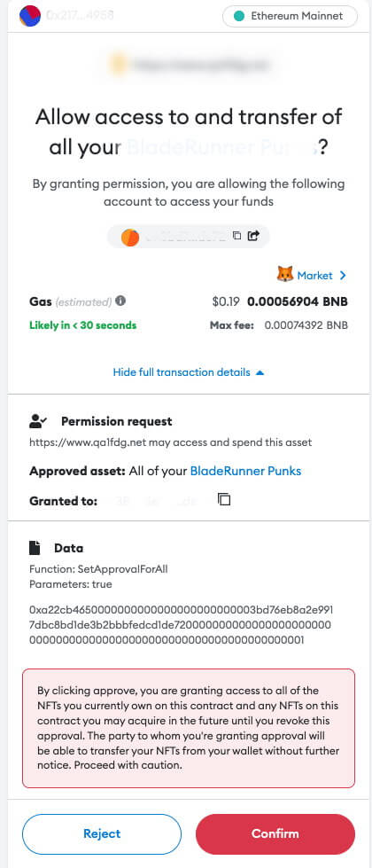This screenshot has width=372, height=868.
Task: Open the BladeRunner Punks approved asset link
Action: pyautogui.click(x=245, y=471)
